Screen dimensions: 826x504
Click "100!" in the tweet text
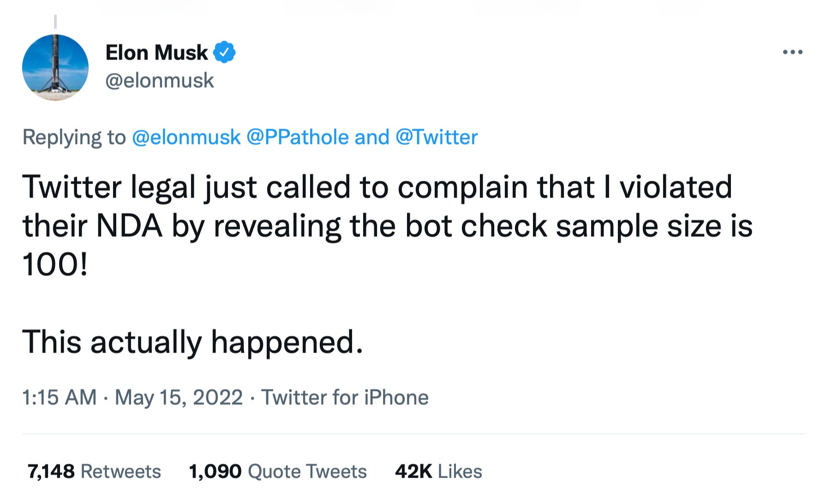(x=55, y=265)
